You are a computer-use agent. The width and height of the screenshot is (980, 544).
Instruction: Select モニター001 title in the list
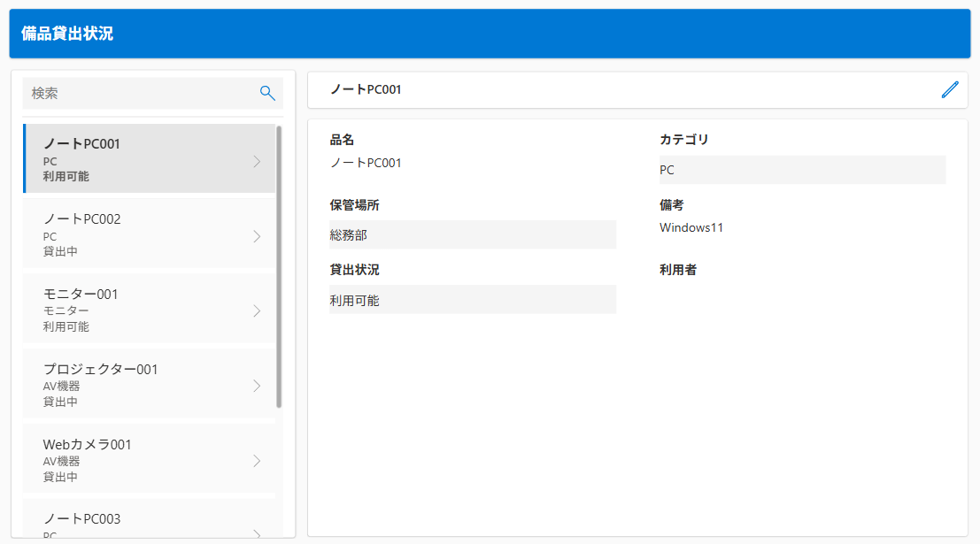tap(80, 295)
